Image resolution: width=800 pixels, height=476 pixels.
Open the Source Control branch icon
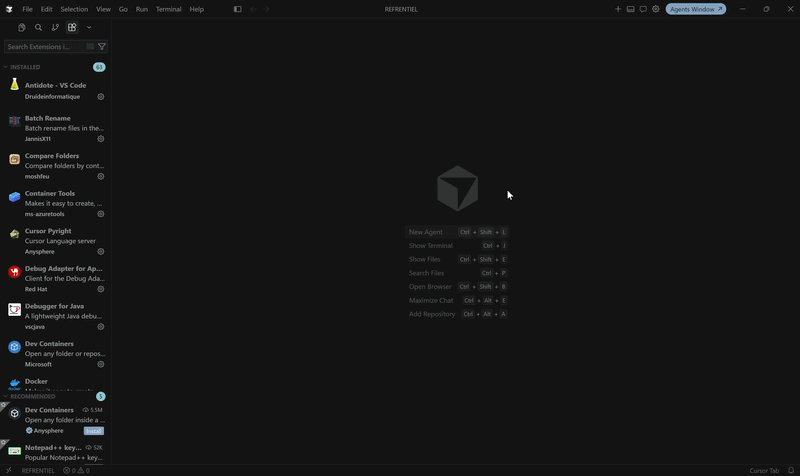click(55, 28)
